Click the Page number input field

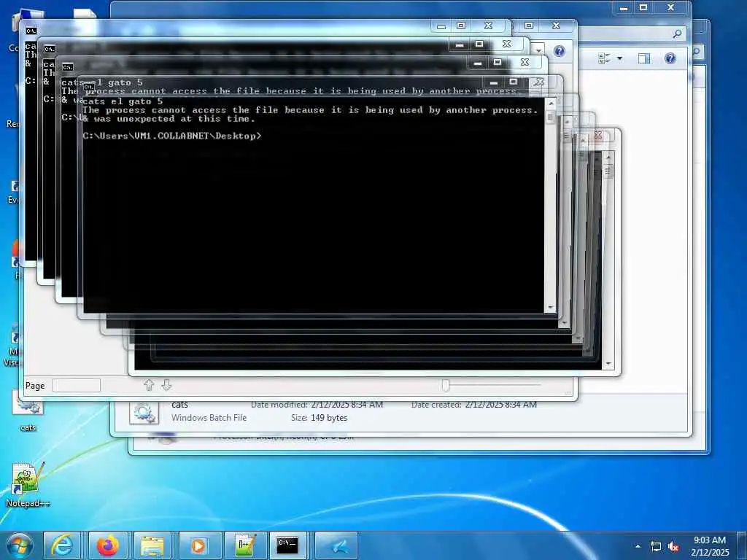[x=76, y=385]
